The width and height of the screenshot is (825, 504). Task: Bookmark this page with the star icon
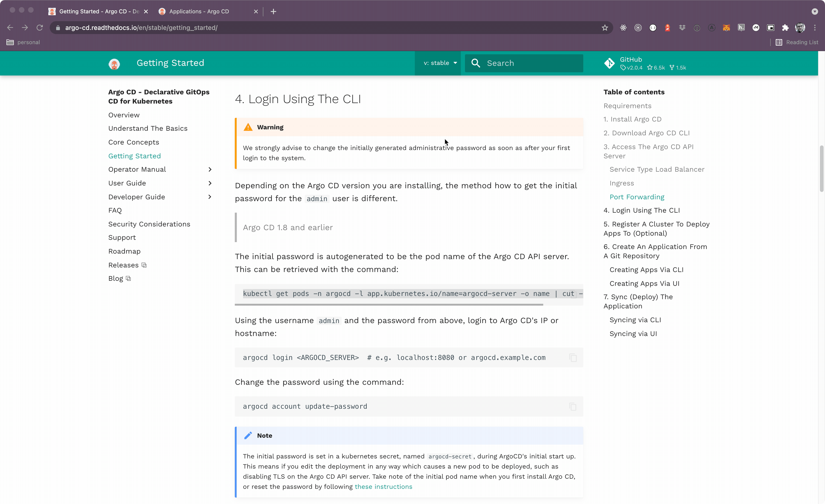[605, 28]
